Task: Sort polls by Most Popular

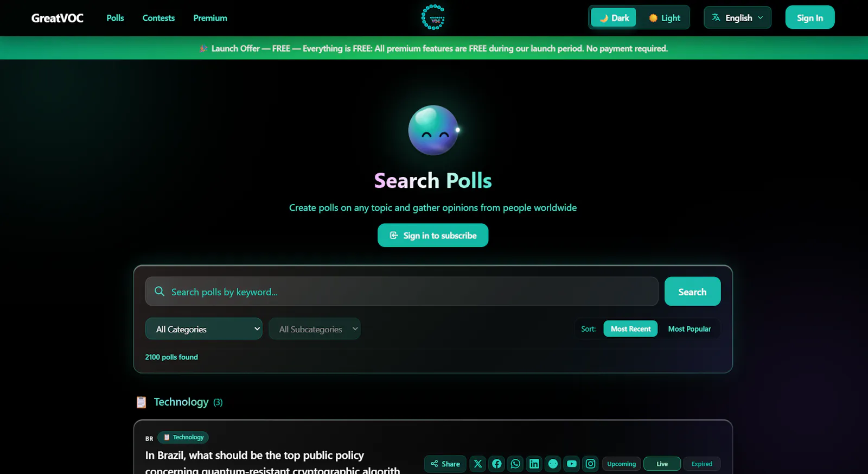Action: (690, 329)
